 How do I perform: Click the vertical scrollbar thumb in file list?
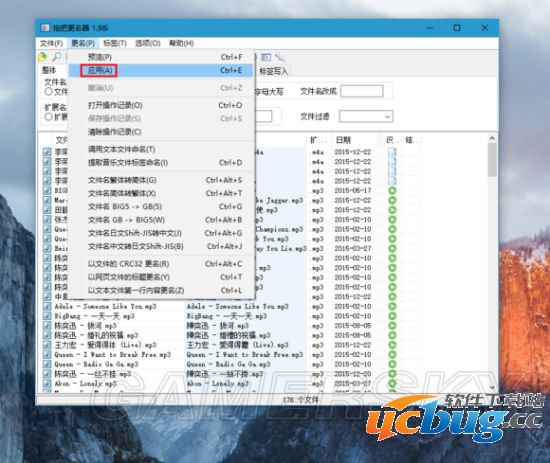492,160
